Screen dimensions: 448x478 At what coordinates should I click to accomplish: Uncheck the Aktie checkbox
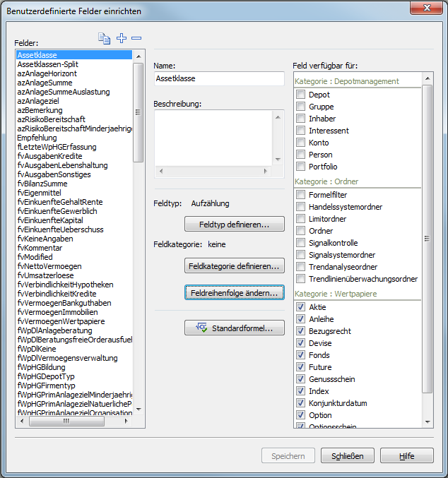[301, 307]
